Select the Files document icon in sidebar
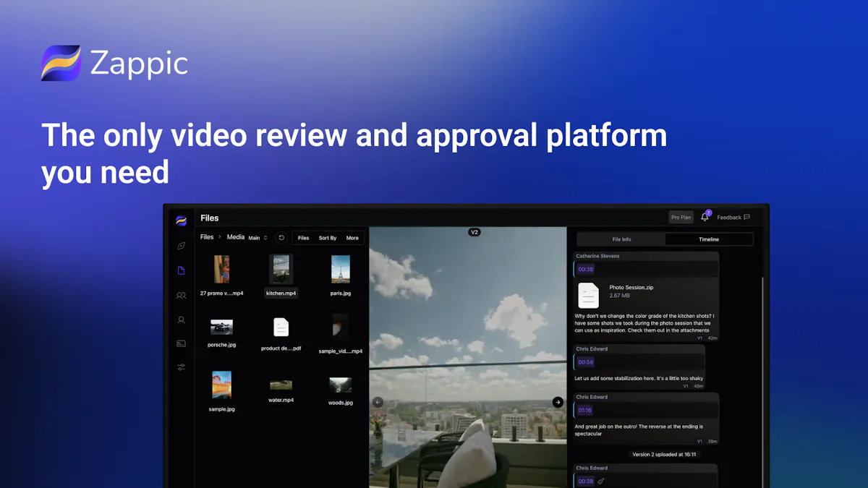 click(x=181, y=270)
